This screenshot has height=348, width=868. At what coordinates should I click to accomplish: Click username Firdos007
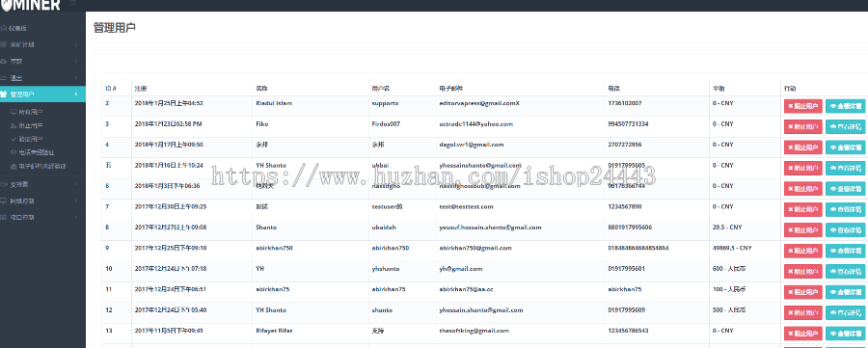[x=386, y=124]
